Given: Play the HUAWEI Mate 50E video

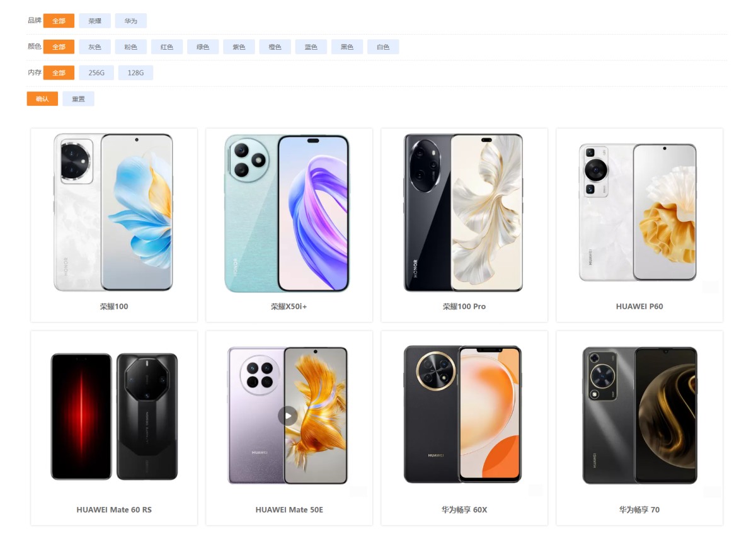Looking at the screenshot, I should point(288,416).
